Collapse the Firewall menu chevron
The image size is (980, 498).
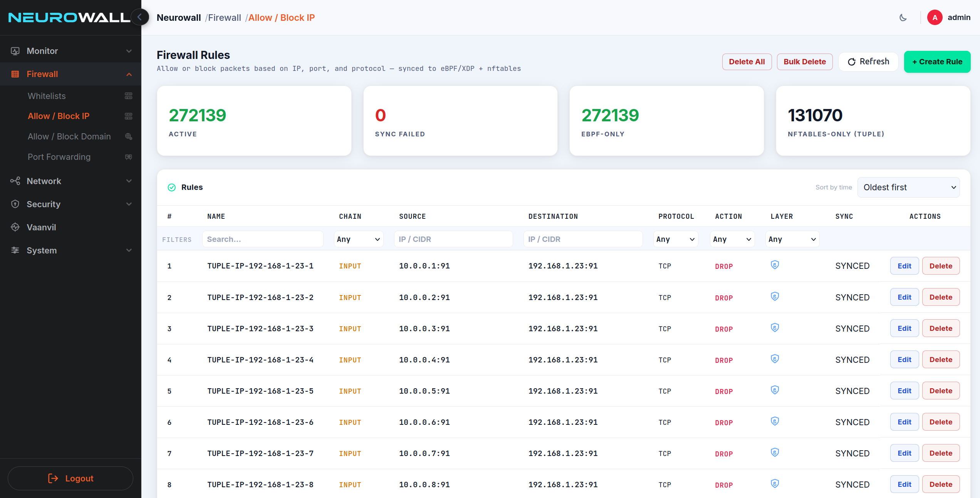click(129, 74)
